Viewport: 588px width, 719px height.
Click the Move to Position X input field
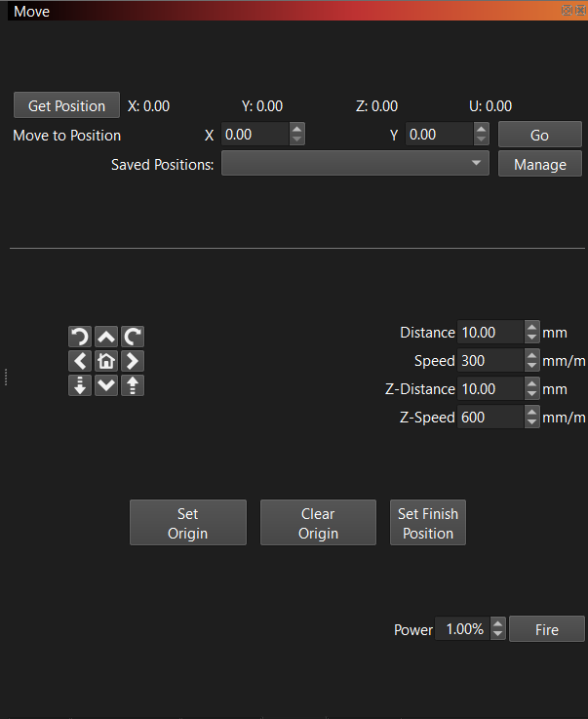[x=255, y=135]
